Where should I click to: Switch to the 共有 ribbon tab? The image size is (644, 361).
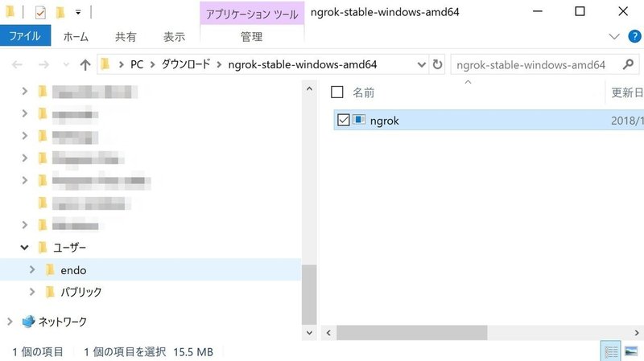pyautogui.click(x=126, y=37)
